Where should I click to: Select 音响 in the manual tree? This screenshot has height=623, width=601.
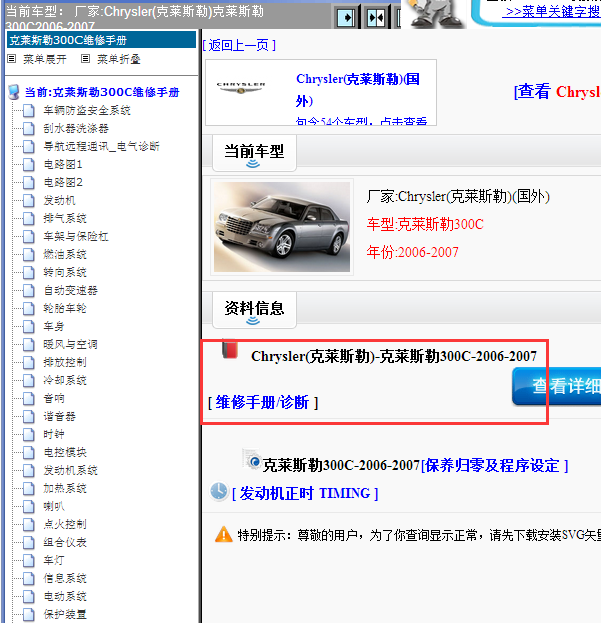(54, 398)
